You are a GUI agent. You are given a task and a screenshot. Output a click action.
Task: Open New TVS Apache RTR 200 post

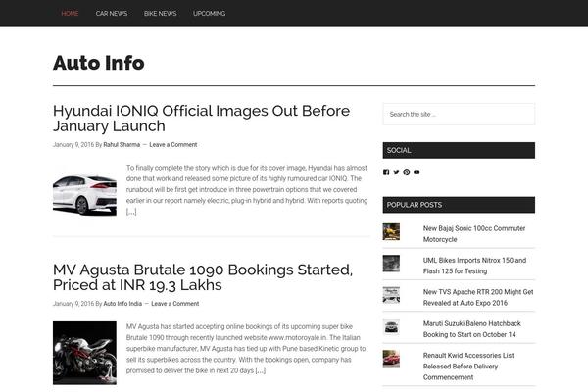point(478,298)
